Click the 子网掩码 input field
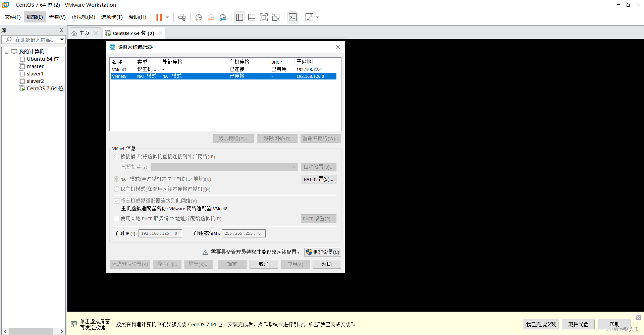644x335 pixels. tap(244, 233)
